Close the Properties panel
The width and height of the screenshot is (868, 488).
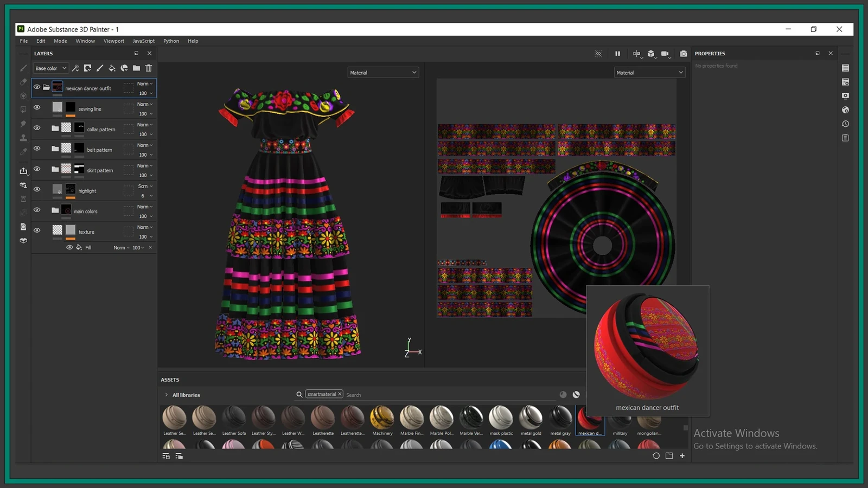831,53
